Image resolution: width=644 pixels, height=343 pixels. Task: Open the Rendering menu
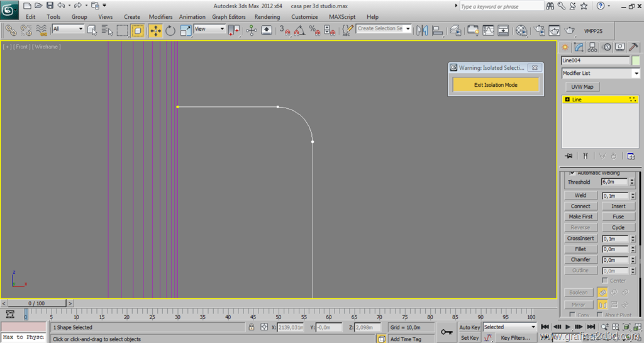[267, 17]
